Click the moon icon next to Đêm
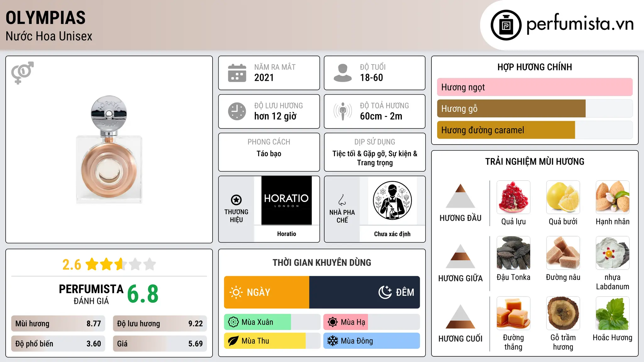The image size is (644, 362). click(385, 292)
